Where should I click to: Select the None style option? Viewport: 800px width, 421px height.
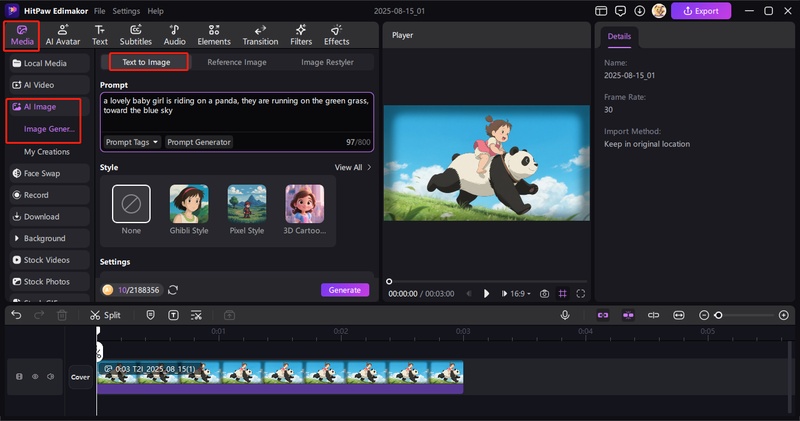131,204
